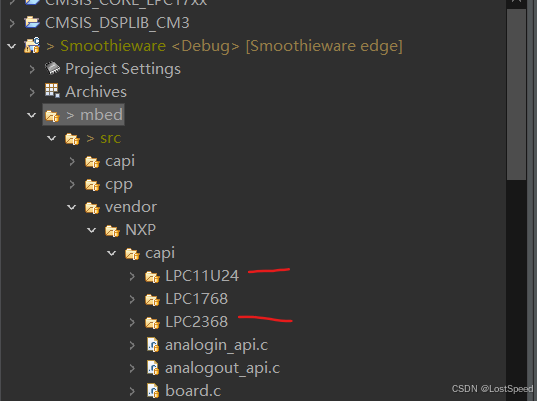Click the analogout_api.c file icon
Image resolution: width=537 pixels, height=401 pixels.
153,368
